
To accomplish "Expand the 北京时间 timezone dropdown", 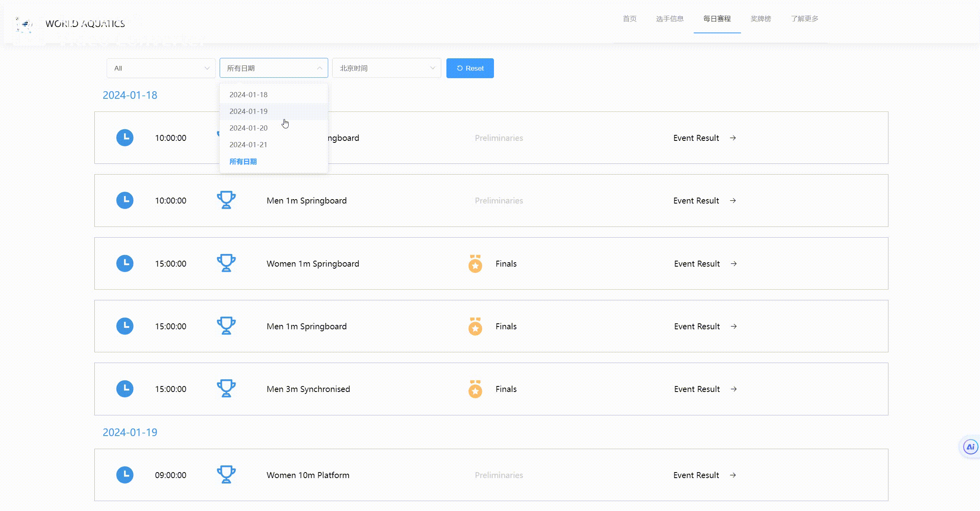I will coord(386,68).
